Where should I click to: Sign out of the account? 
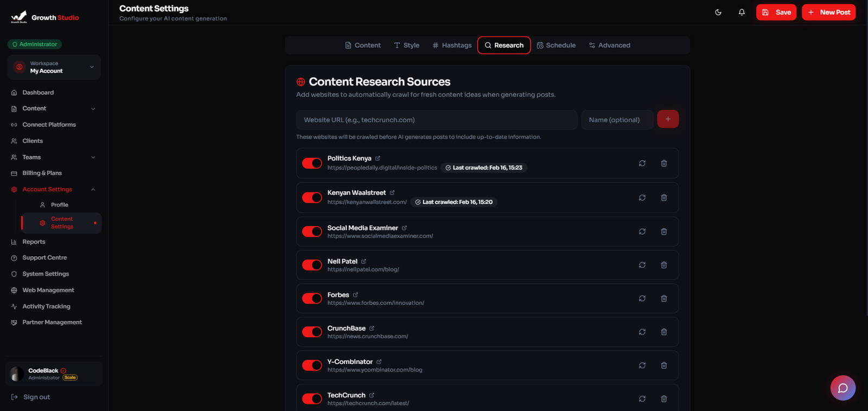(x=31, y=397)
